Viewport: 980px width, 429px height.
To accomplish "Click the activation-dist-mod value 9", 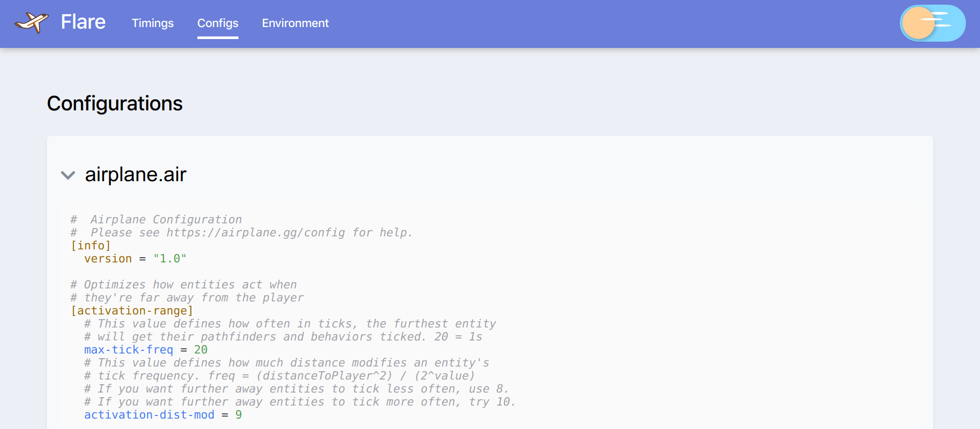I will click(x=238, y=415).
